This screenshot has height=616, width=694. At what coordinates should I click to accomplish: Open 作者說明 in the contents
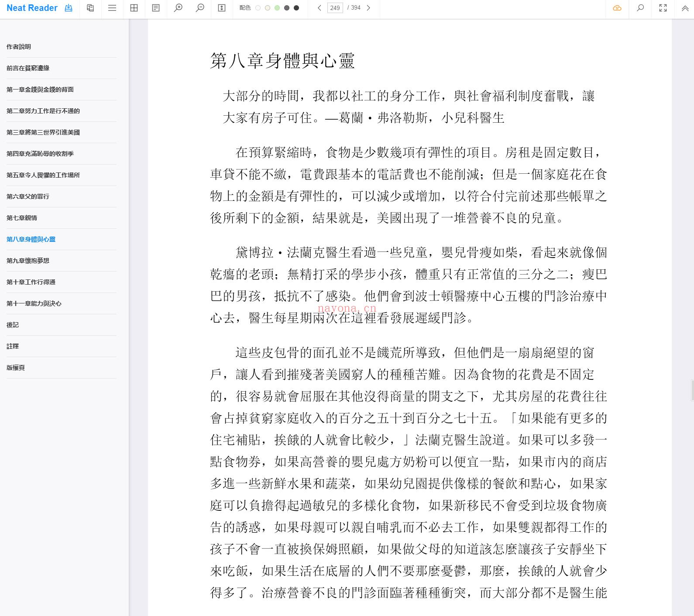tap(19, 47)
